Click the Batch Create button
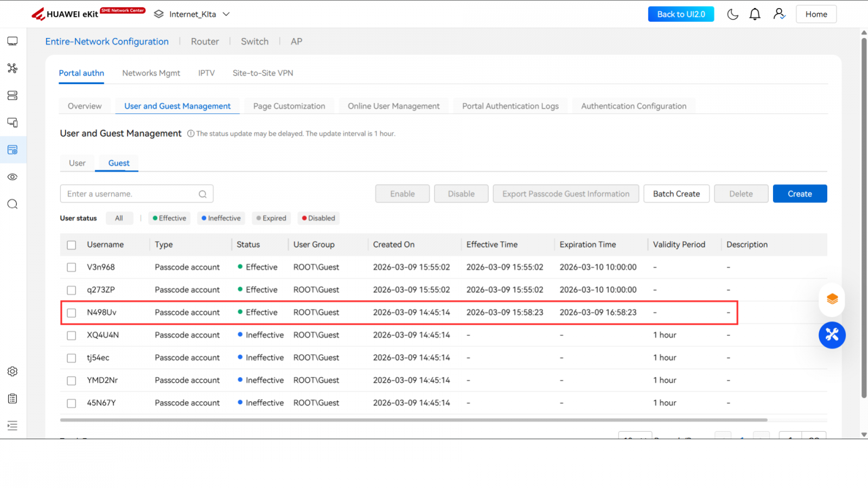Screen dimensions: 868x488 [x=676, y=194]
